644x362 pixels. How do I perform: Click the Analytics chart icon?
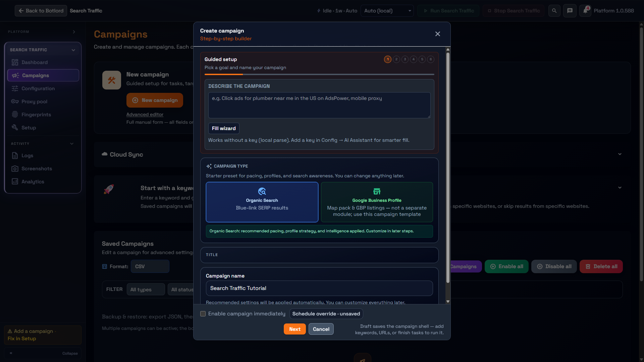[x=15, y=182]
